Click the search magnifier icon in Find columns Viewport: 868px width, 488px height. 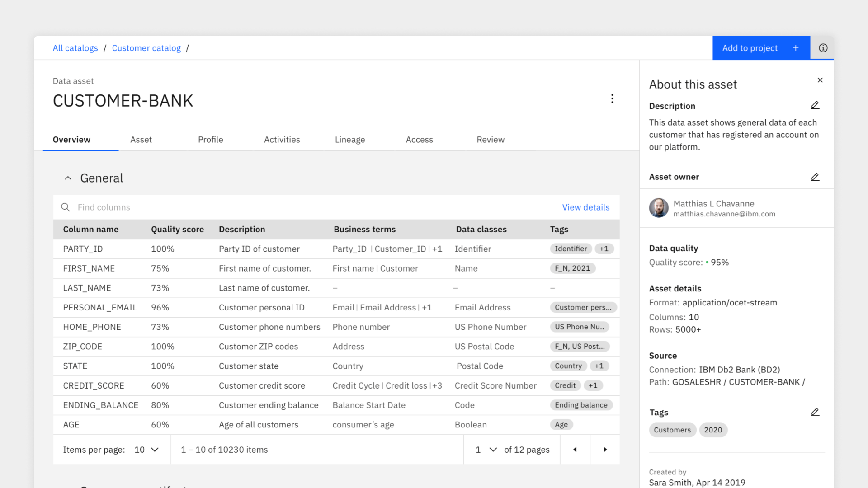pyautogui.click(x=66, y=207)
